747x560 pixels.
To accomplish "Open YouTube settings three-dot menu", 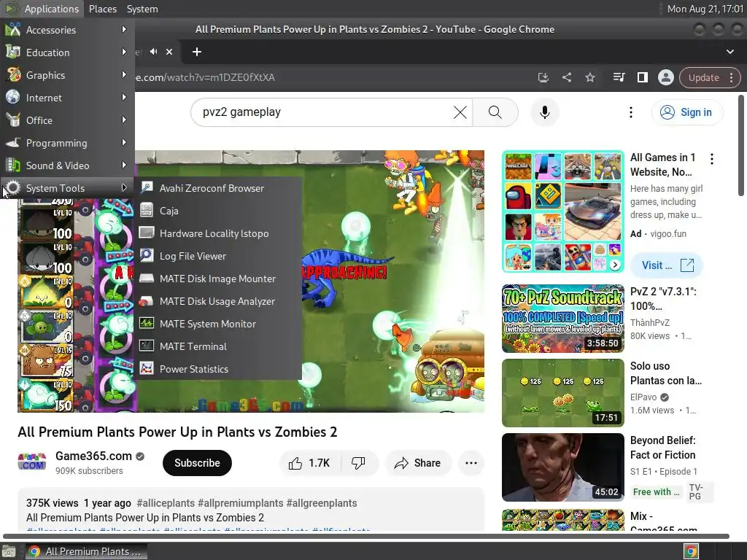I will coord(631,112).
